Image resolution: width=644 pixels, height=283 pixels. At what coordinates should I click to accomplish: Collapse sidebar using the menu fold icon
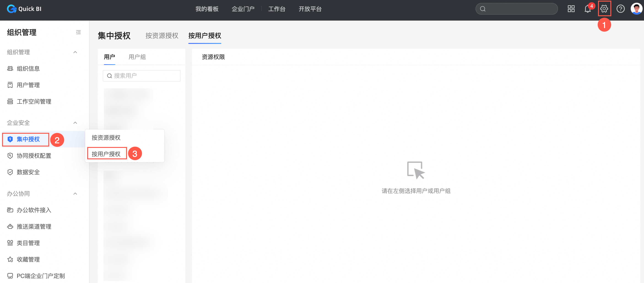tap(78, 32)
